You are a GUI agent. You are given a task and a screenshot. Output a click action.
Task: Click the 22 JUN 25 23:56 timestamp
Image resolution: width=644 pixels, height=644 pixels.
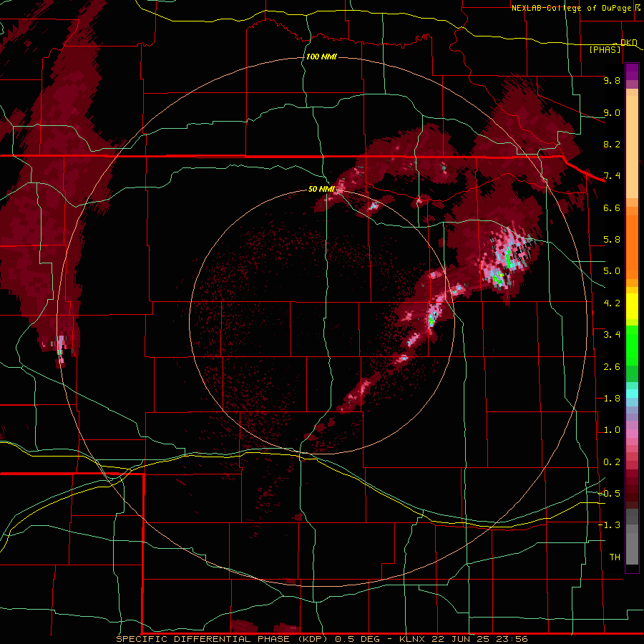click(x=479, y=639)
